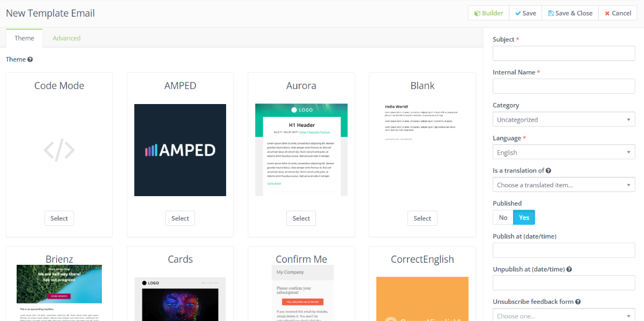Click help icon for Unsubscribe feedback form
The height and width of the screenshot is (321, 644).
pyautogui.click(x=578, y=302)
